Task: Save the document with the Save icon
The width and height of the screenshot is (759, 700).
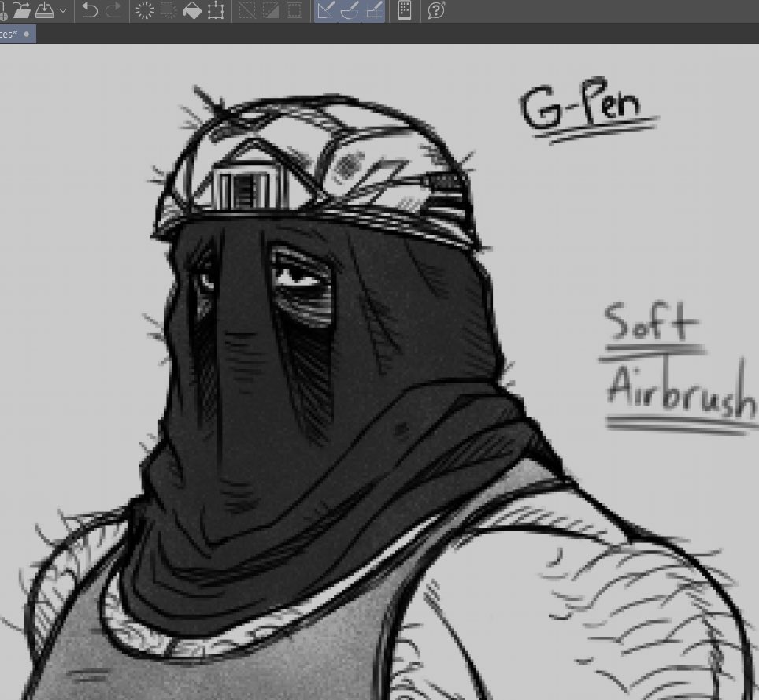Action: pos(45,10)
